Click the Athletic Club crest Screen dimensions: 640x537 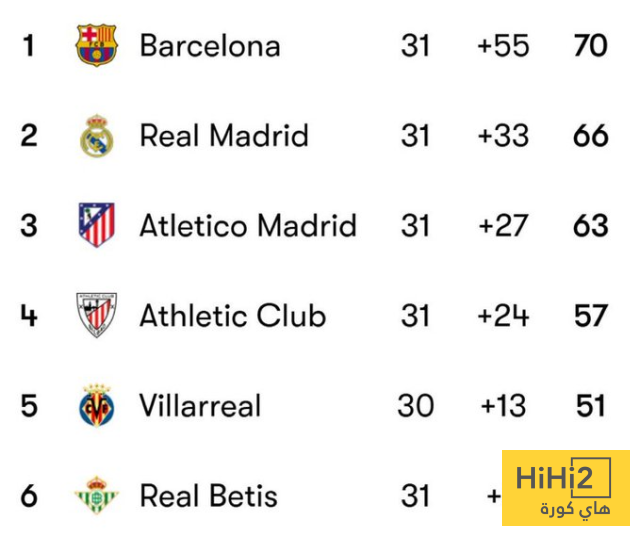point(96,316)
